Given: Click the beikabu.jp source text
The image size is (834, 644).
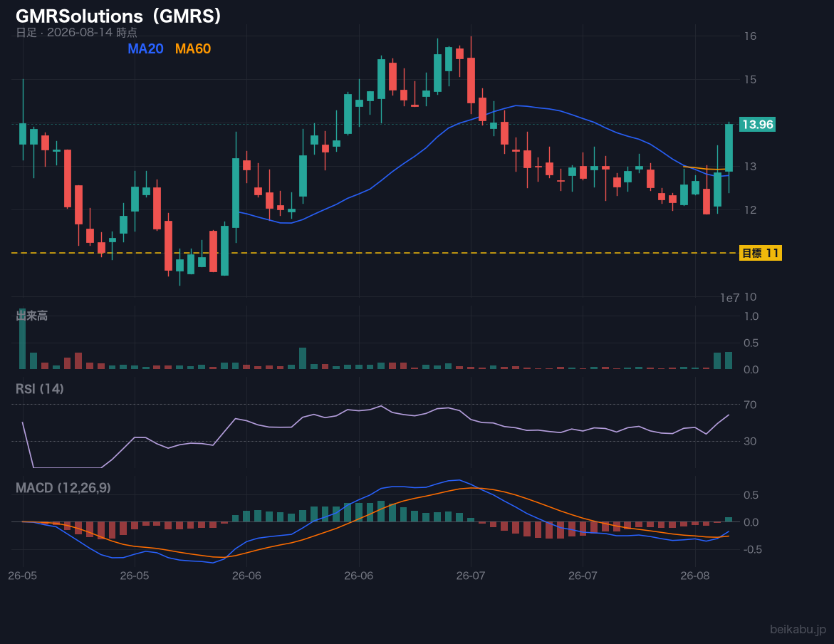Looking at the screenshot, I should (x=798, y=630).
